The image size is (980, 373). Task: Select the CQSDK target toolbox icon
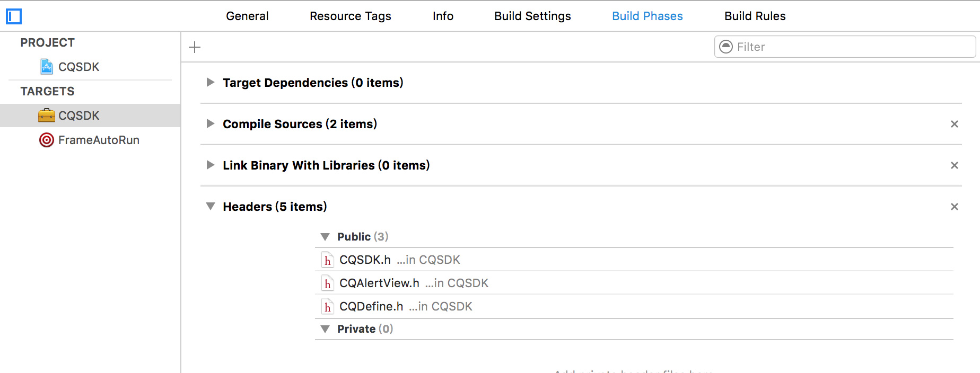click(47, 116)
